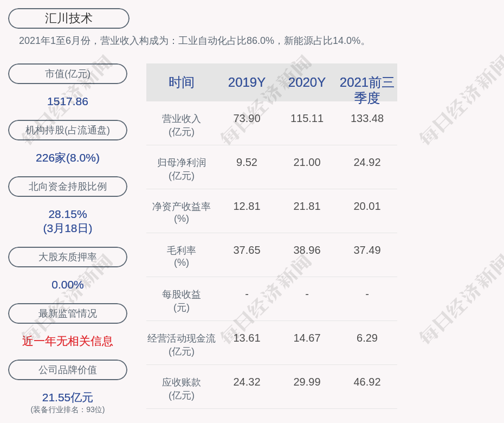Select the 2020Y column header
The width and height of the screenshot is (504, 423).
pyautogui.click(x=307, y=82)
